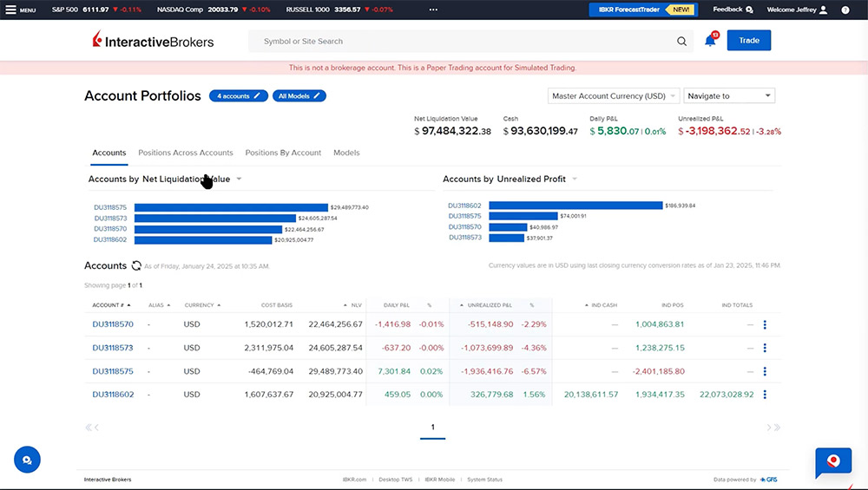Expand Accounts by Unrealized Profit selector
Viewport: 868px width, 490px height.
point(575,179)
